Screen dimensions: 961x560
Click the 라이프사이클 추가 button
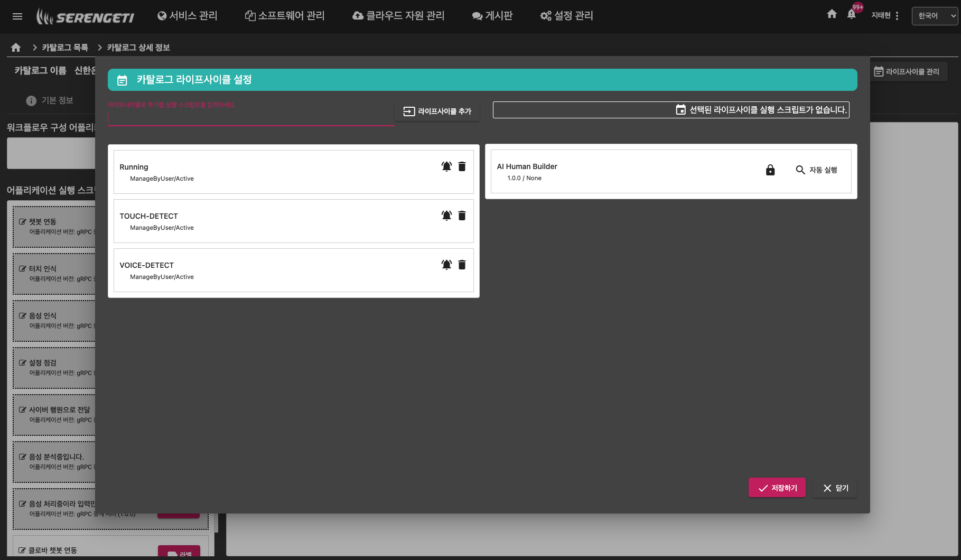point(437,111)
